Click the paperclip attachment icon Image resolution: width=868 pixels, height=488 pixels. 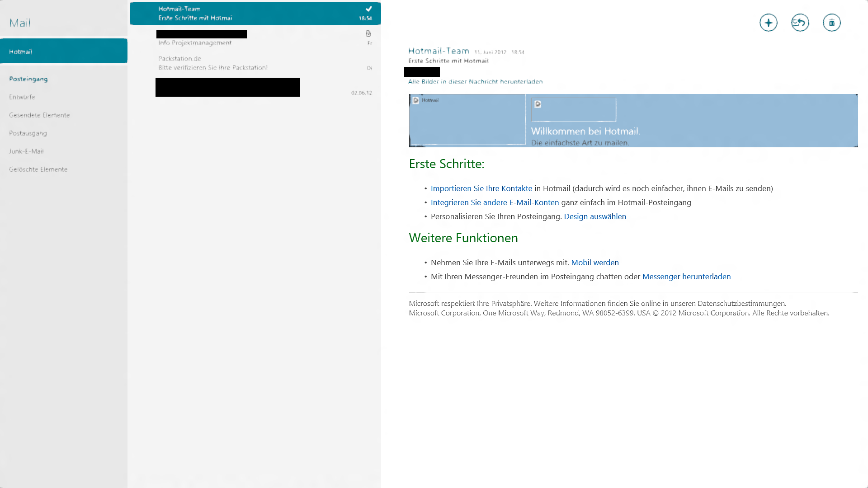(368, 33)
